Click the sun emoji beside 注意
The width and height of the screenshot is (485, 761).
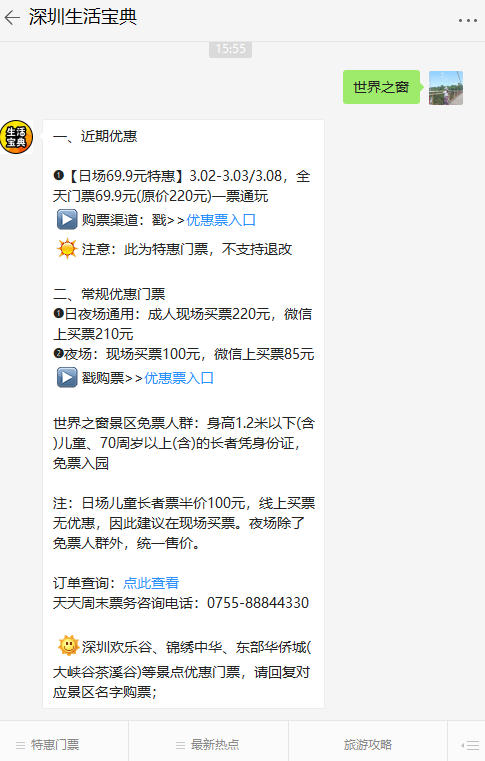[67, 249]
